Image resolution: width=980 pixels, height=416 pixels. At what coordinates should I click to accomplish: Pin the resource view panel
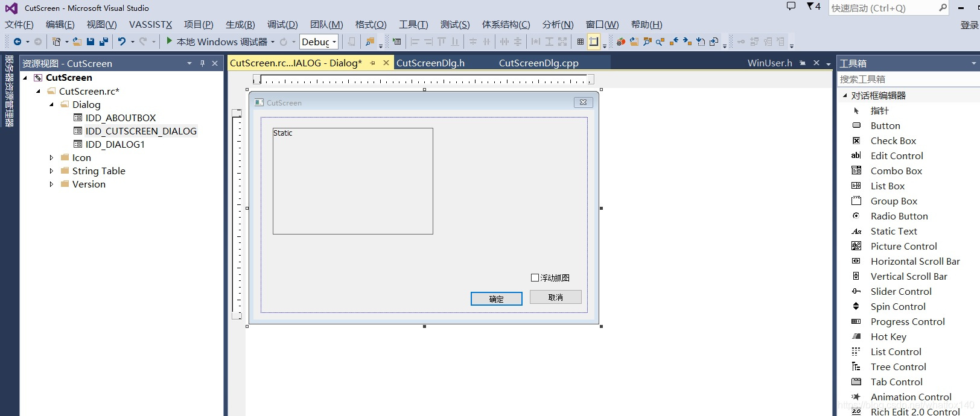point(202,63)
